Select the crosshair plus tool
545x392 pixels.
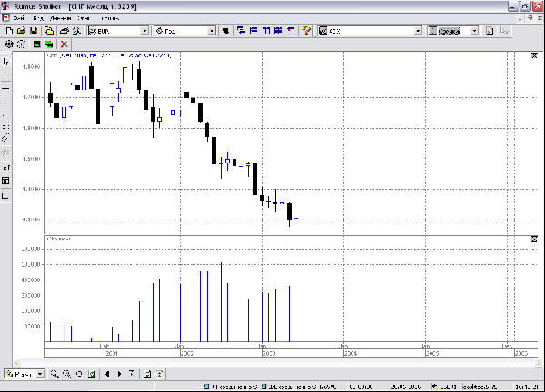[x=5, y=73]
